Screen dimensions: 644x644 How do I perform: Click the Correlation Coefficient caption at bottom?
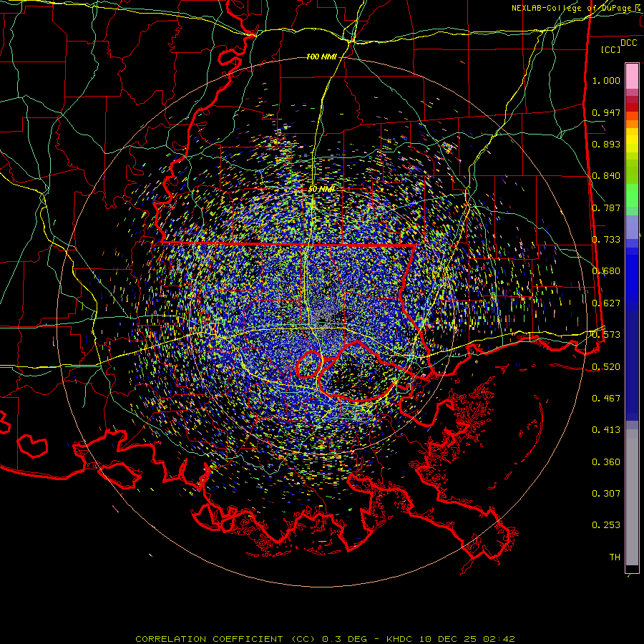(x=325, y=639)
